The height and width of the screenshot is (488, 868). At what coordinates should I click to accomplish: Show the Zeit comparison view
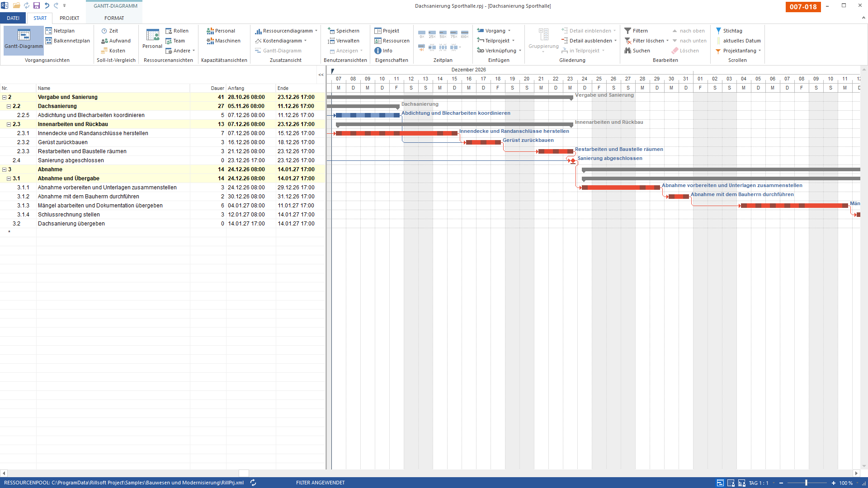(109, 31)
